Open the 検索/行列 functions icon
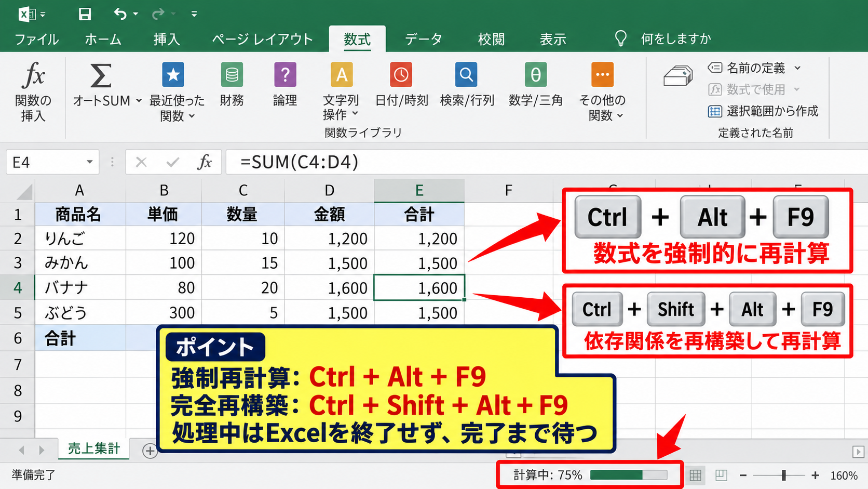The image size is (868, 489). 466,75
